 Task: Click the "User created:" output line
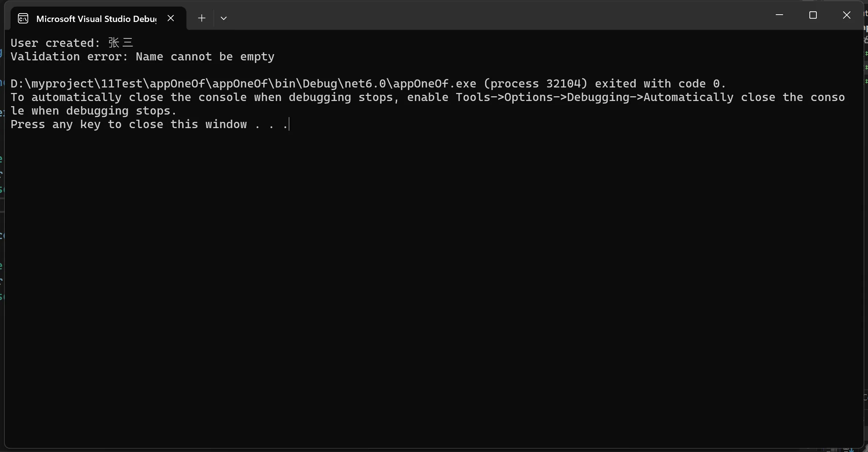click(55, 43)
